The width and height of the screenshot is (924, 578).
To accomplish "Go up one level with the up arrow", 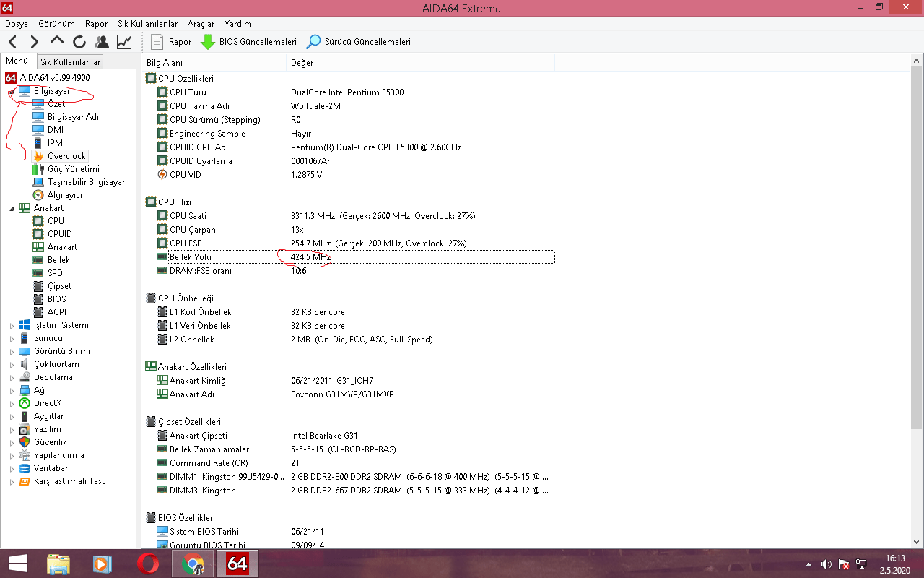I will (57, 41).
